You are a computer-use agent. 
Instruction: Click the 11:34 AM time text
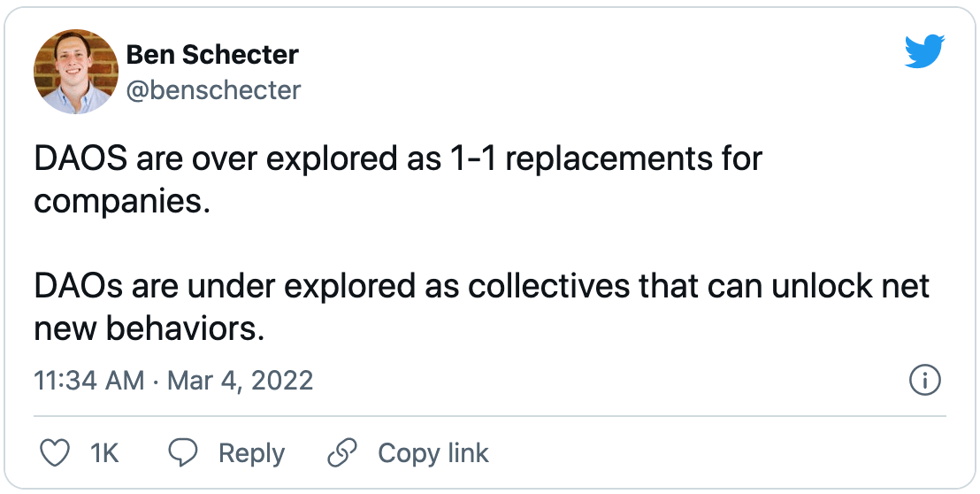tap(88, 381)
